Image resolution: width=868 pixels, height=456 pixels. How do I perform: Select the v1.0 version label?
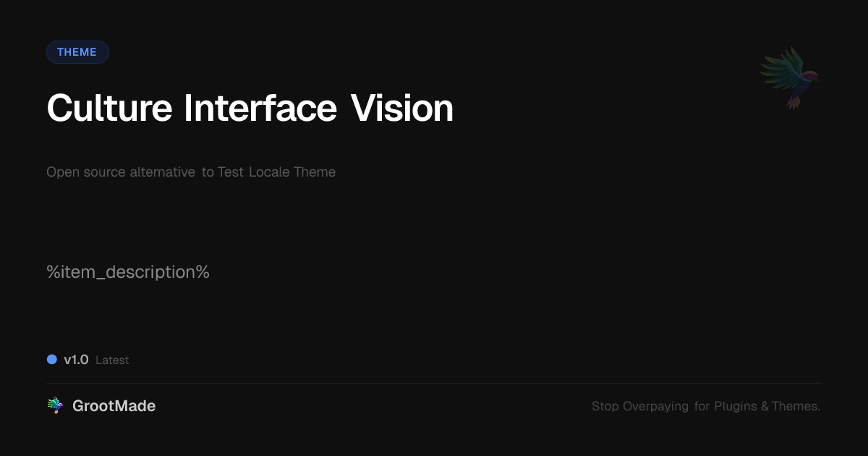(76, 360)
